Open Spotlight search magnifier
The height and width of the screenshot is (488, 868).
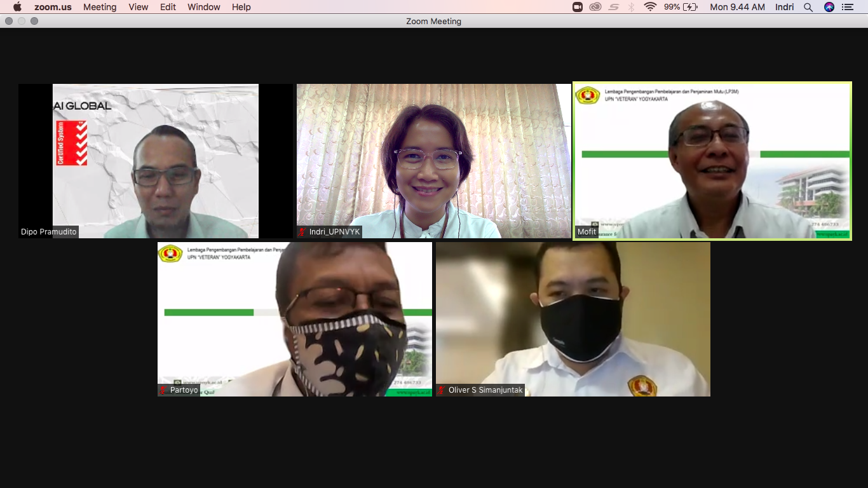[808, 7]
